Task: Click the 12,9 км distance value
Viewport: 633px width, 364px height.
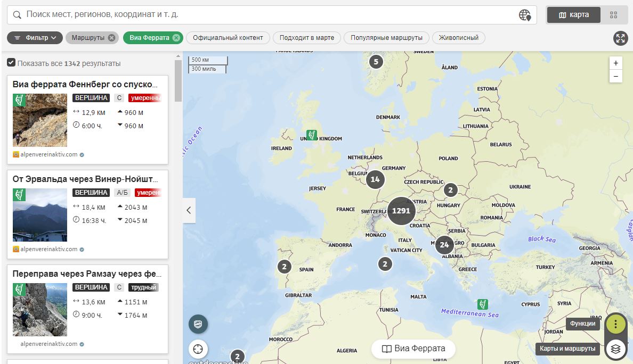Action: (93, 112)
